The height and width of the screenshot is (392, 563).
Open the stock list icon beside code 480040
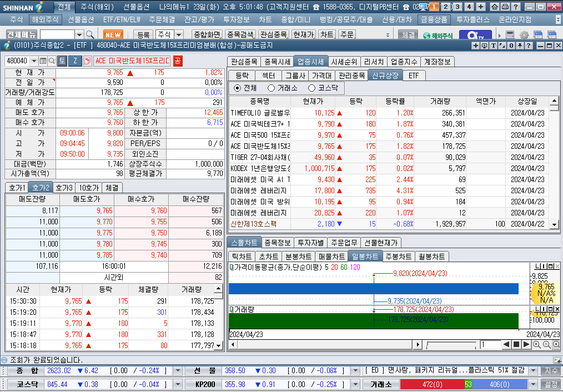click(43, 61)
